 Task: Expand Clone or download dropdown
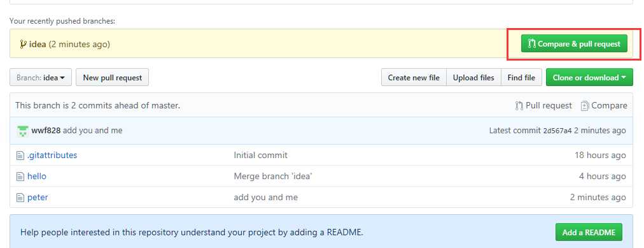point(589,77)
